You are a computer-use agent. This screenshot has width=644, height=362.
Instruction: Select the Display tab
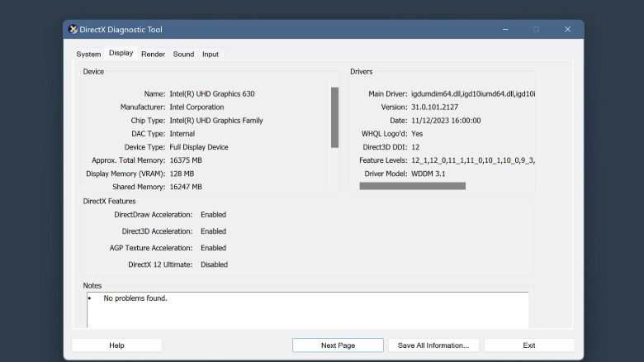[121, 53]
